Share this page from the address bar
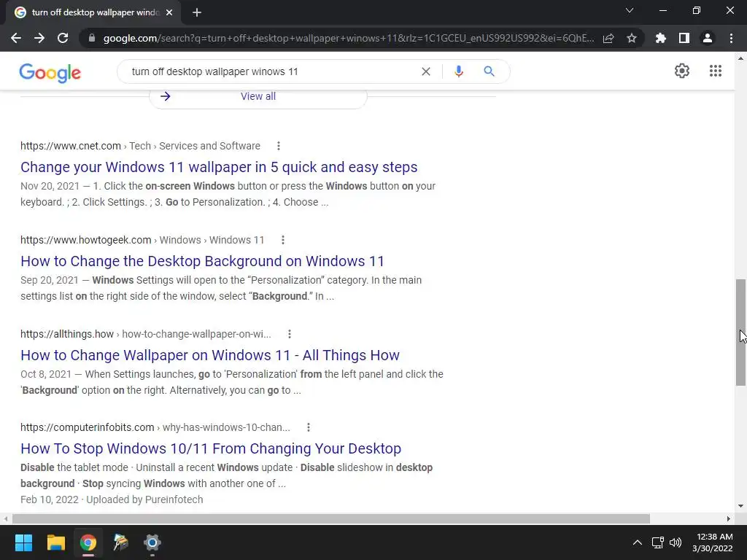This screenshot has width=747, height=560. (x=608, y=38)
